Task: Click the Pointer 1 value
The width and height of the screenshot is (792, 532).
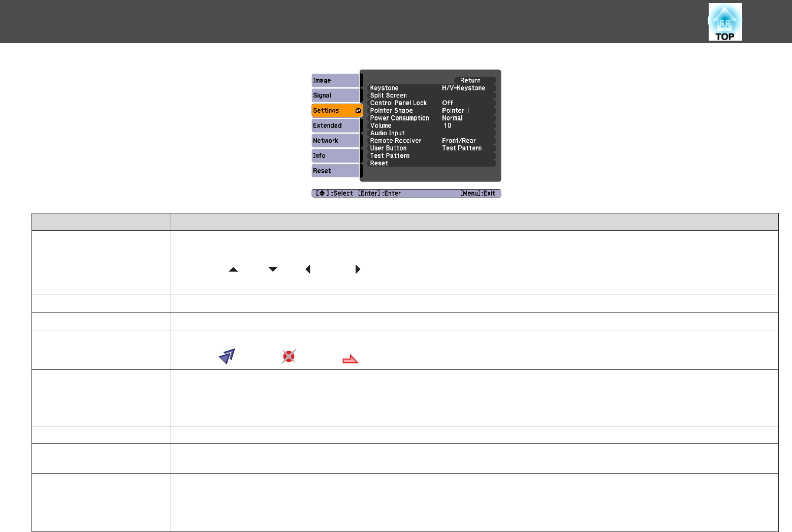Action: point(455,110)
